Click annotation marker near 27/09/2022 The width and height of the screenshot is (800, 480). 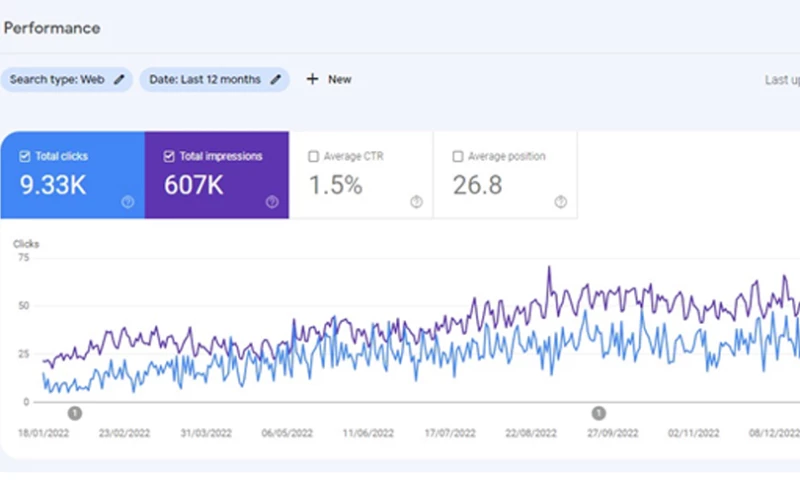[598, 412]
